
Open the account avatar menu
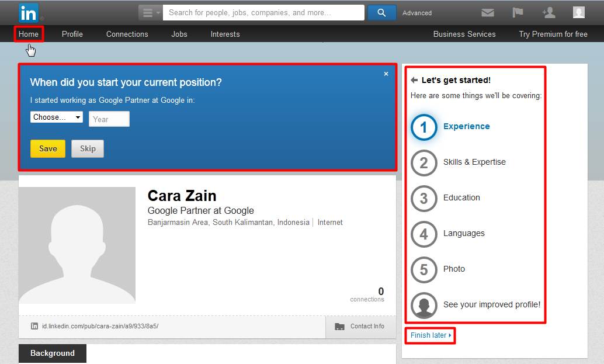[x=578, y=12]
